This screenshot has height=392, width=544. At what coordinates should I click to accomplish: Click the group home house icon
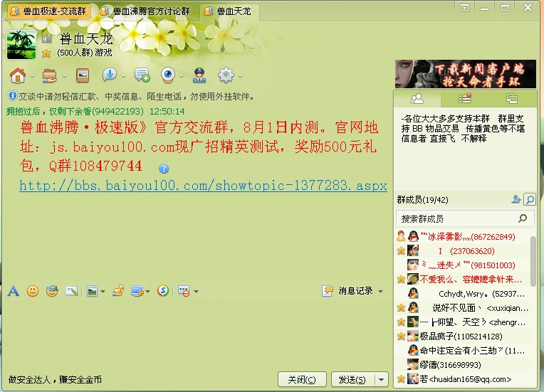[x=17, y=75]
